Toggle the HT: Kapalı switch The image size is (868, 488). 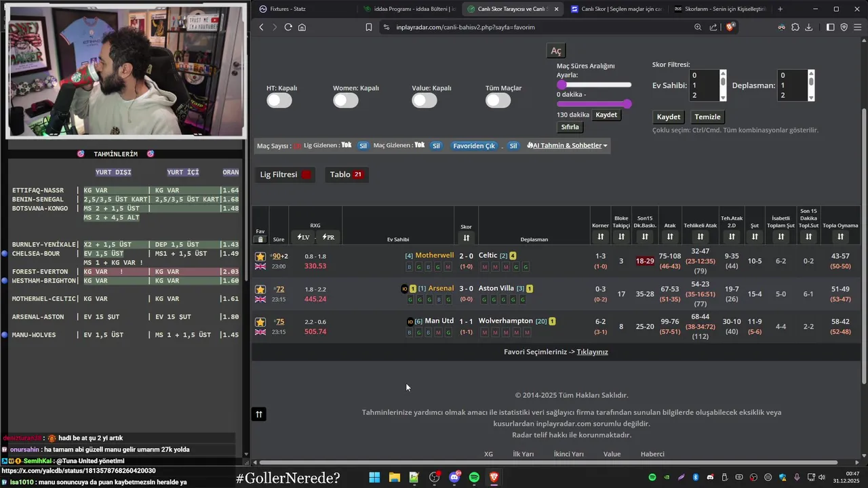279,100
